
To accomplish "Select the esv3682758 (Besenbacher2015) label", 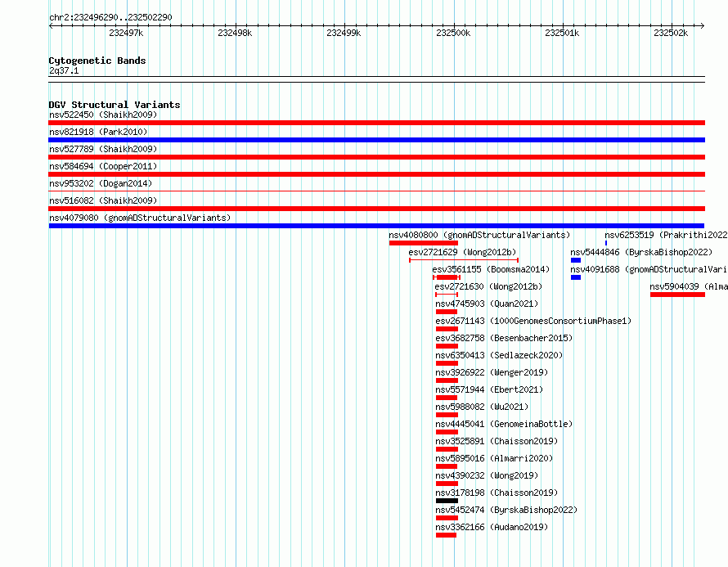I will click(504, 338).
